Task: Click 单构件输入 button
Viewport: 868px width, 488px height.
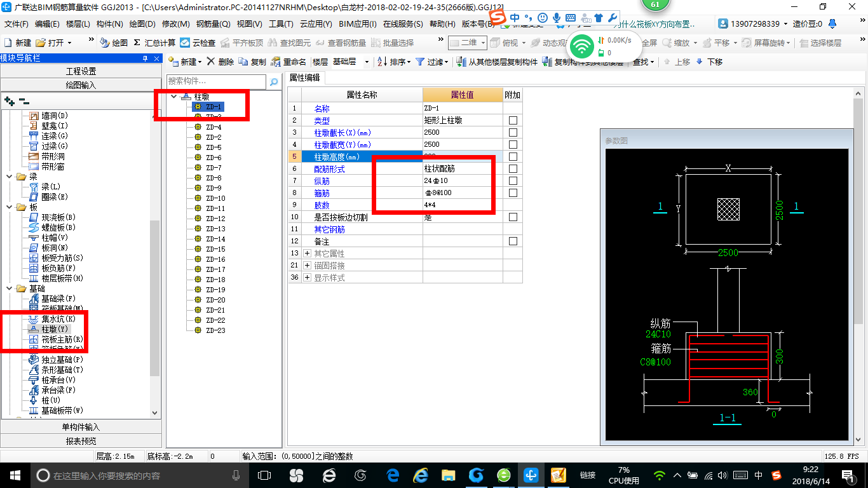Action: (x=81, y=427)
